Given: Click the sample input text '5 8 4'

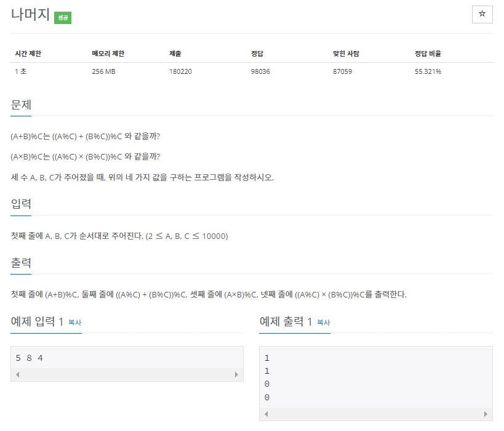Looking at the screenshot, I should [x=30, y=358].
